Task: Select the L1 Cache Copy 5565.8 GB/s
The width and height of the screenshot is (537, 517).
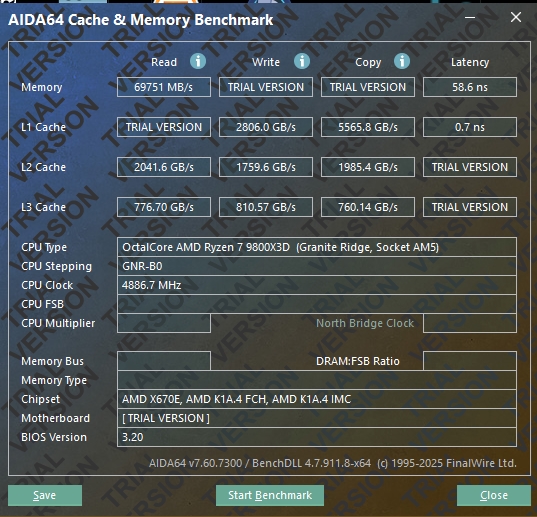Action: pos(368,127)
